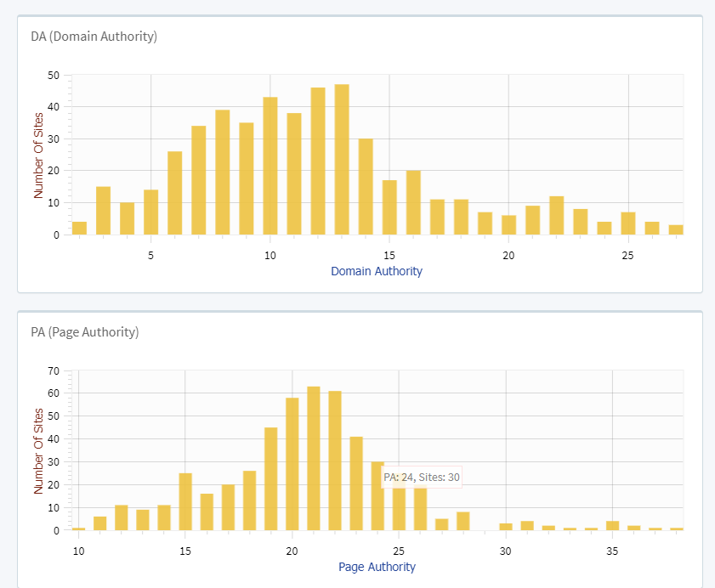Click the Page Authority bar at value 23
The image size is (715, 588).
(x=356, y=483)
